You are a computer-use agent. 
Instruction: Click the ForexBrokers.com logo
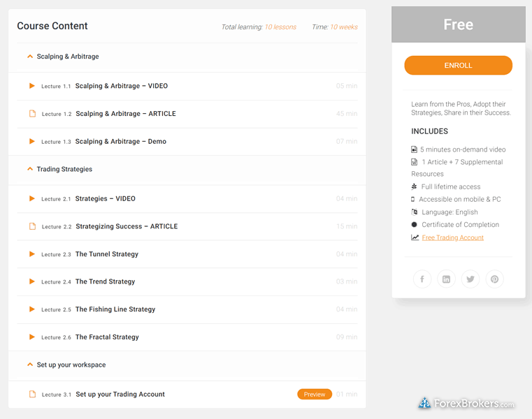pos(466,404)
